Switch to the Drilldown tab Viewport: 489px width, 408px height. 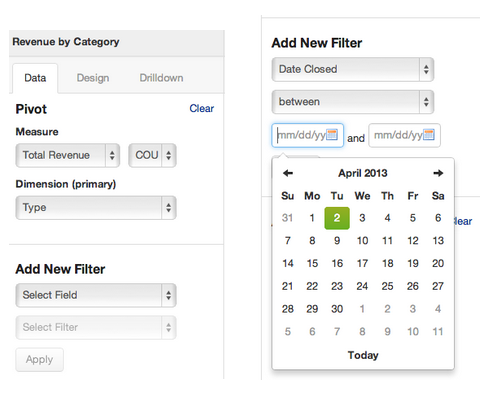[161, 78]
